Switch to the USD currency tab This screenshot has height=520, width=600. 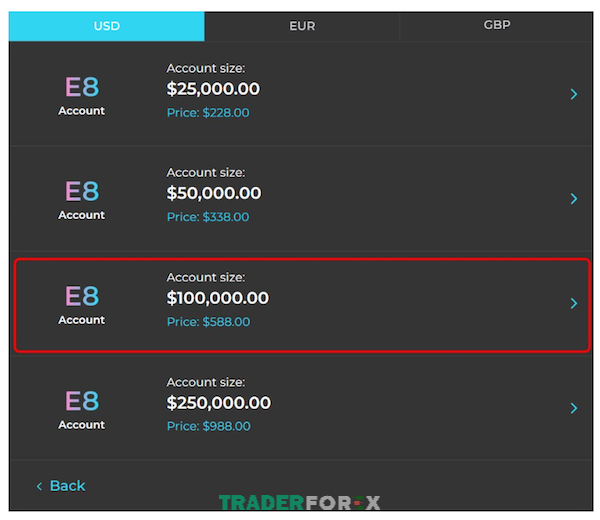(x=107, y=26)
